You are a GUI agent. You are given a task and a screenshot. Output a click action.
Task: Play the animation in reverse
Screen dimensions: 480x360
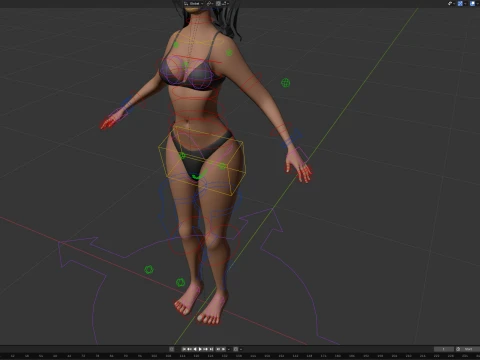(x=195, y=349)
